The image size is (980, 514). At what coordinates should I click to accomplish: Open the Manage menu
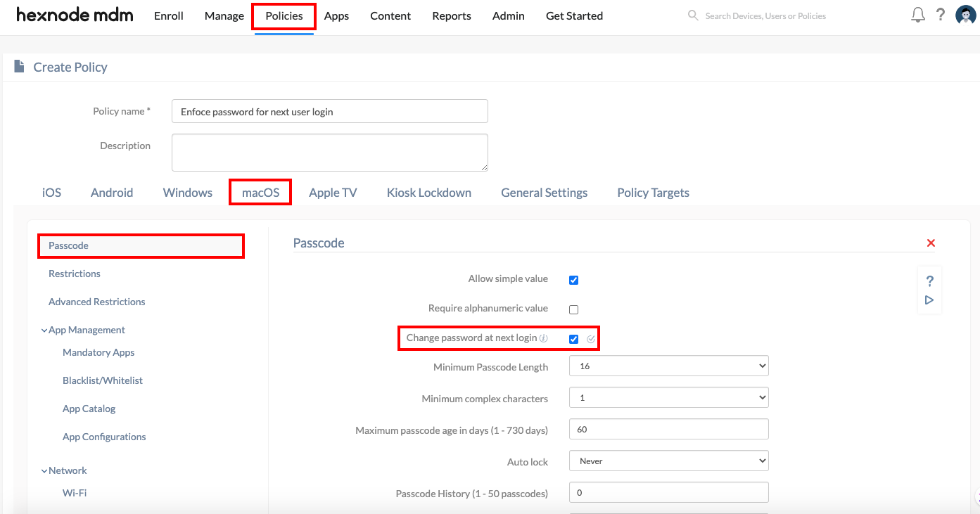[224, 15]
